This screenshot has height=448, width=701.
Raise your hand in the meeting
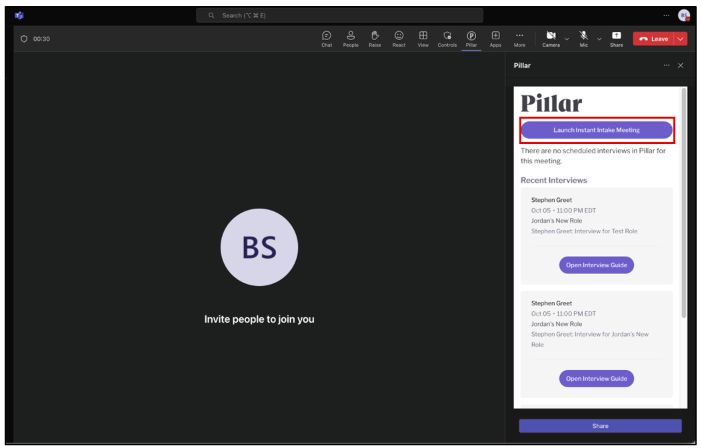point(375,38)
